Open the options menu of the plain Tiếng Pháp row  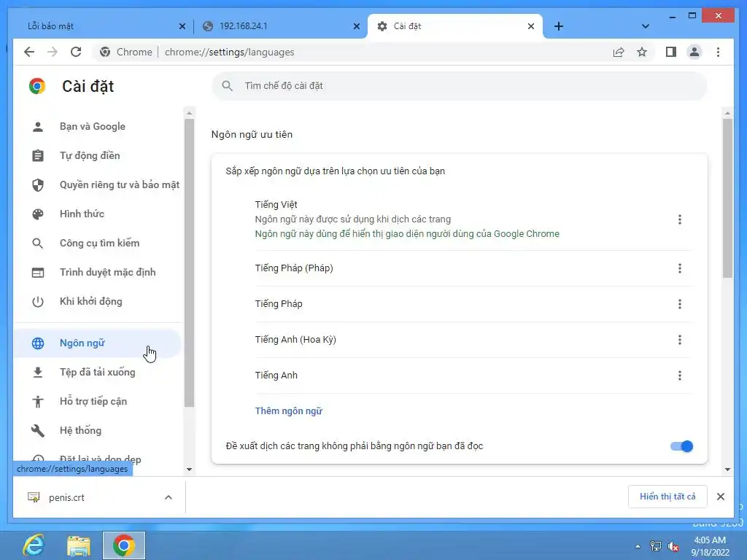point(680,304)
